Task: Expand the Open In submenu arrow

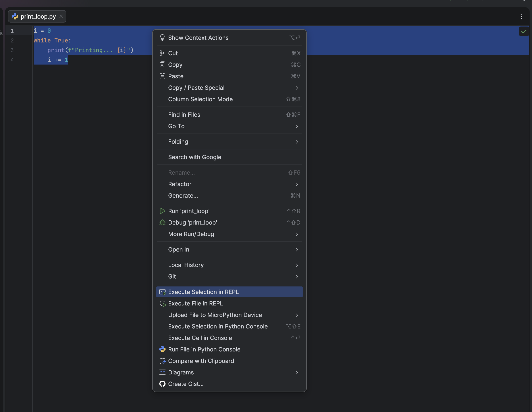Action: pyautogui.click(x=297, y=250)
